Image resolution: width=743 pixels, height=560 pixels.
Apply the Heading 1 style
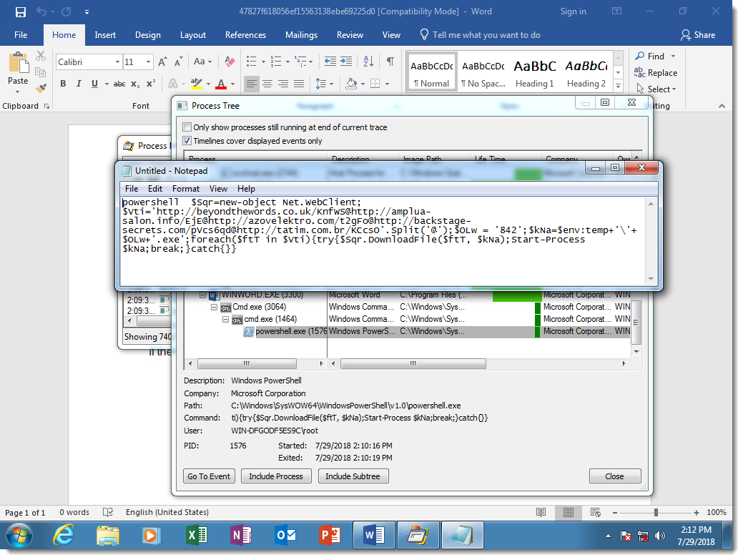click(534, 71)
